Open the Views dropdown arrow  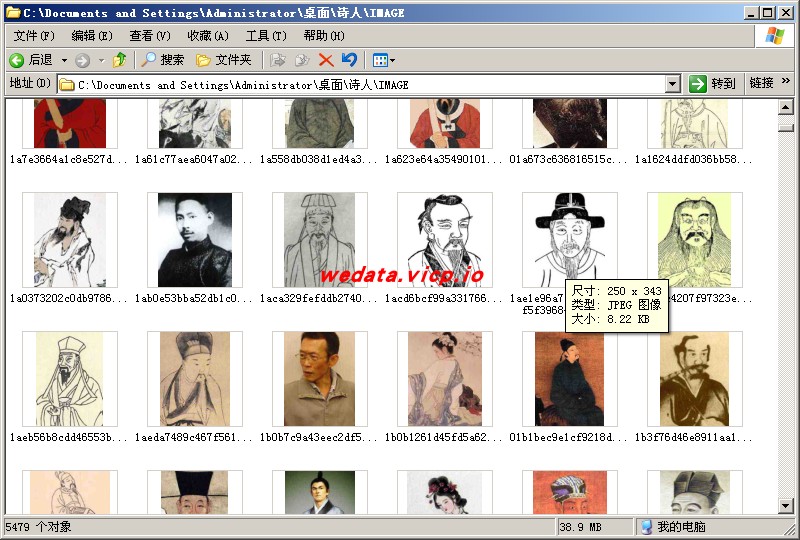tap(392, 60)
